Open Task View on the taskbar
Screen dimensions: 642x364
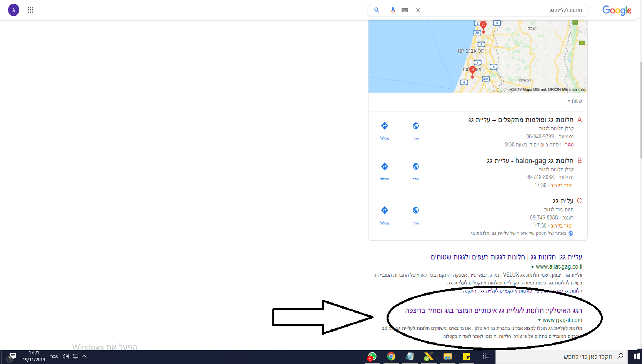tap(486, 357)
